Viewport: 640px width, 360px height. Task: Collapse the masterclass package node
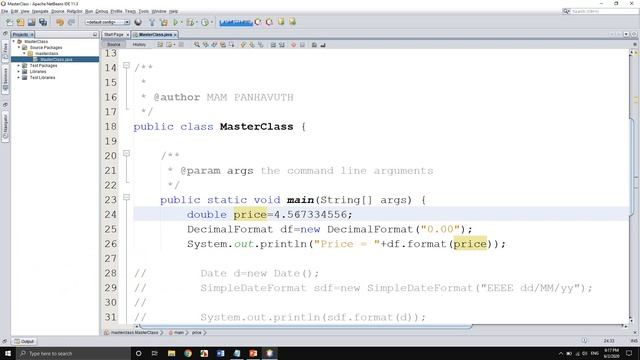(24, 53)
